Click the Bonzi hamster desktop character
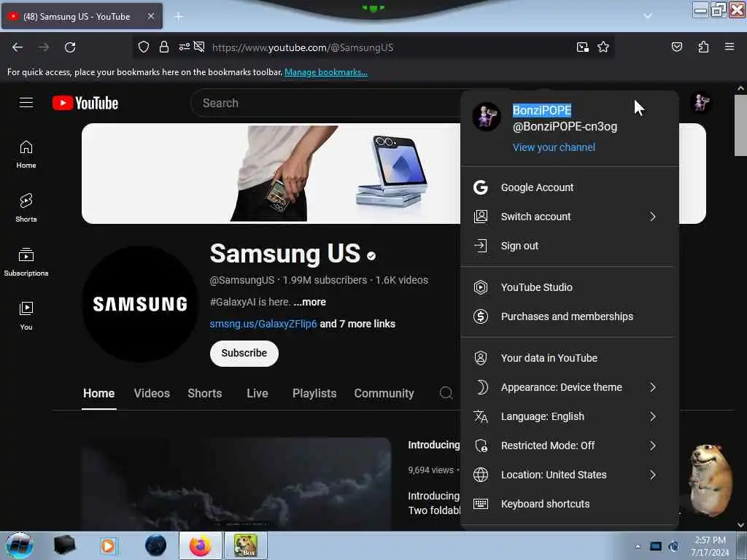Screen dimensions: 747x560 (711, 480)
